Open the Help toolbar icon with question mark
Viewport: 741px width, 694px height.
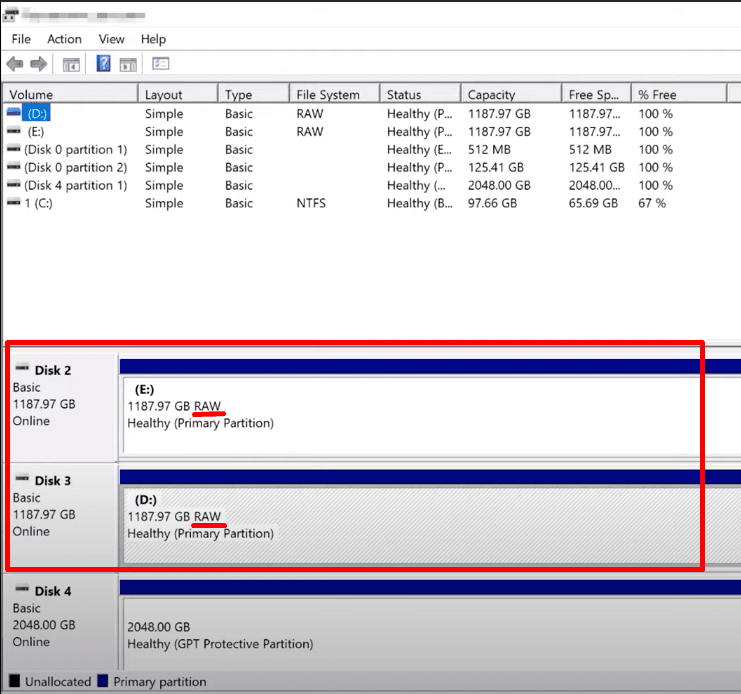[x=103, y=63]
